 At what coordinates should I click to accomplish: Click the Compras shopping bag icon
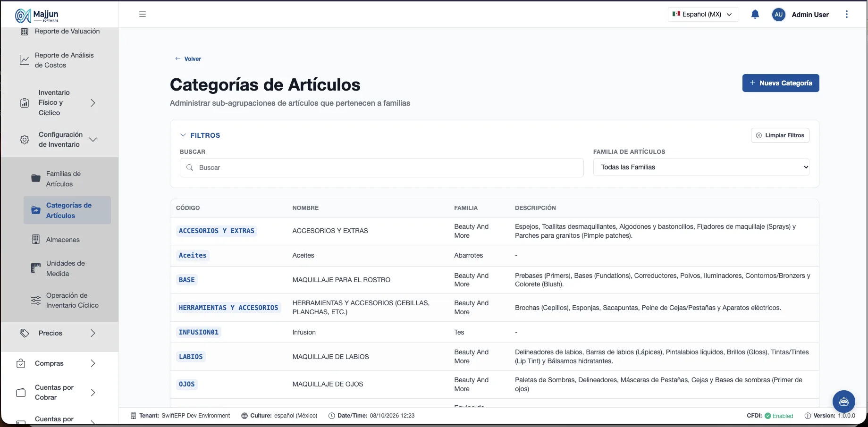click(x=21, y=363)
